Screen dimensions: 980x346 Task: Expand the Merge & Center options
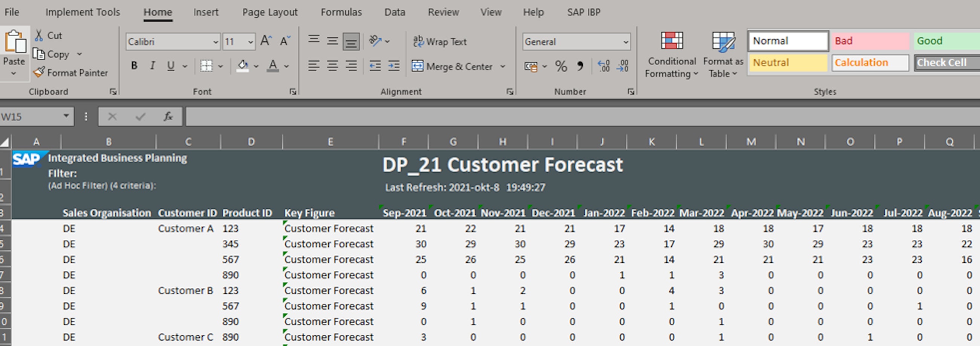(503, 66)
